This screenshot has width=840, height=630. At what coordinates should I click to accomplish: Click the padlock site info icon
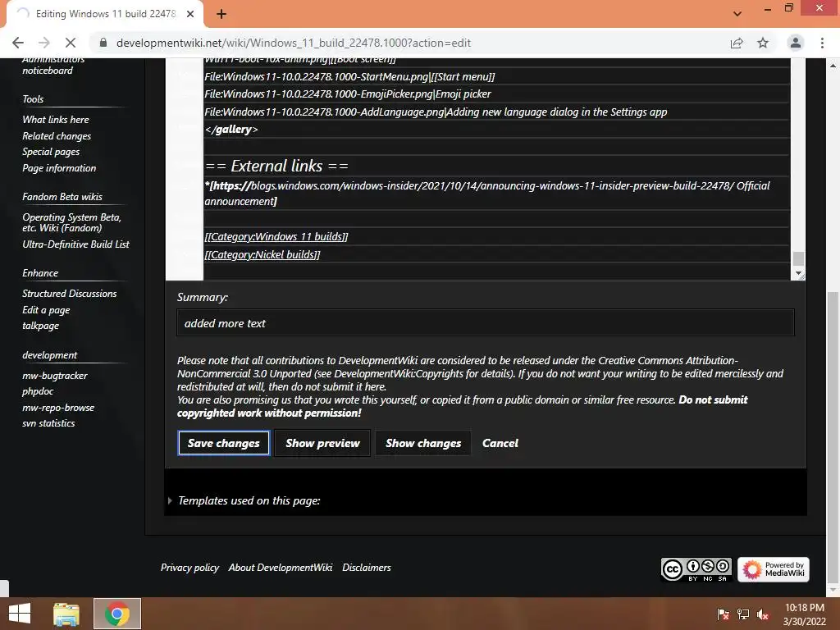tap(103, 43)
